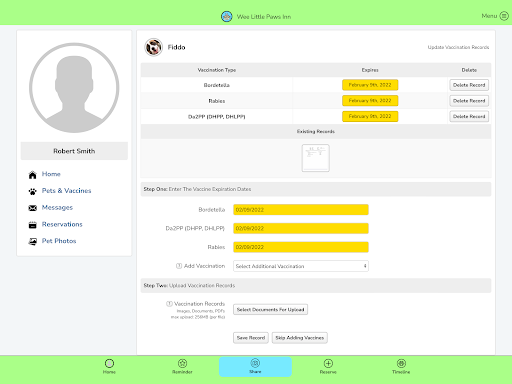Open the Reserve tab in bottom bar

(328, 366)
